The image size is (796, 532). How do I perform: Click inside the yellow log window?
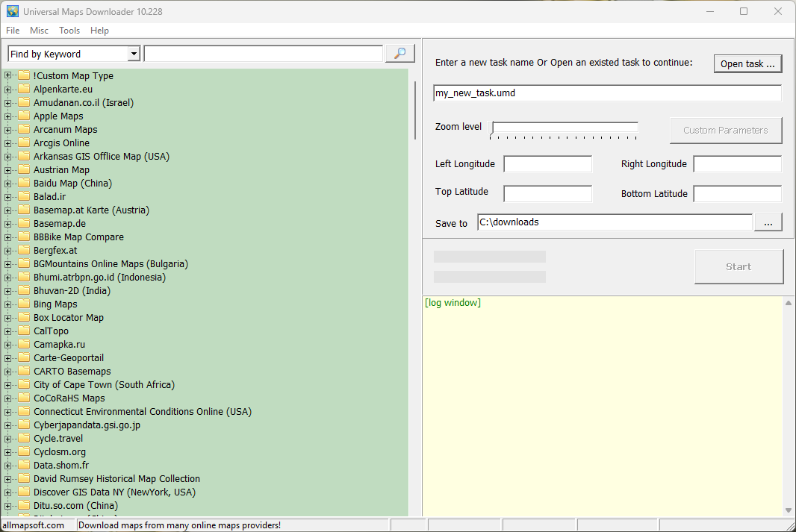(603, 406)
